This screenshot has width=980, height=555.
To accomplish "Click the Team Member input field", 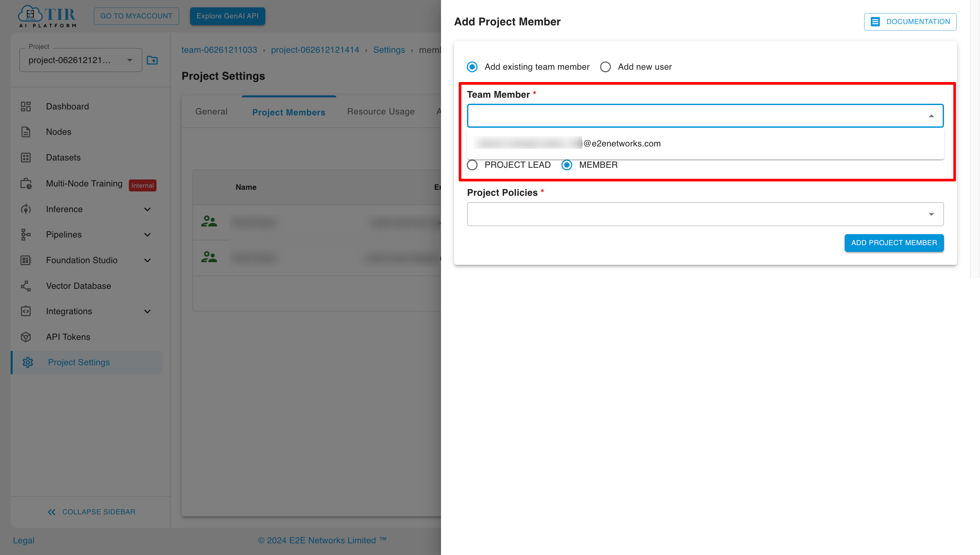I will 705,116.
